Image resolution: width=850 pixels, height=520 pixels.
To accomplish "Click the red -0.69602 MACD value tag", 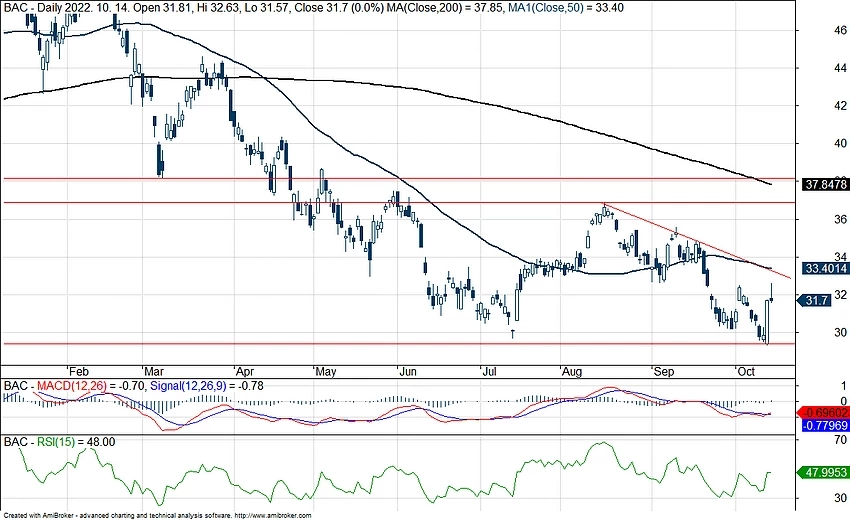I will [824, 412].
